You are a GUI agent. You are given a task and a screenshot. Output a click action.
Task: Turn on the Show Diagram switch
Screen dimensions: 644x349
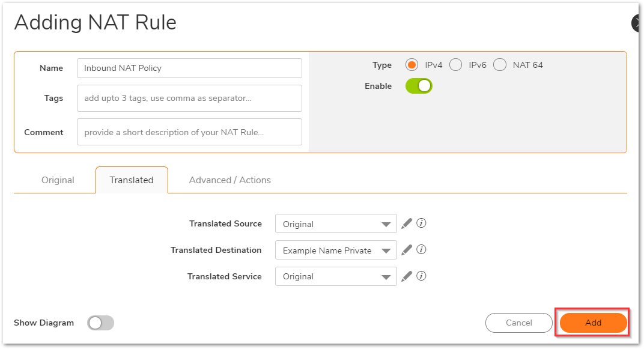coord(100,323)
